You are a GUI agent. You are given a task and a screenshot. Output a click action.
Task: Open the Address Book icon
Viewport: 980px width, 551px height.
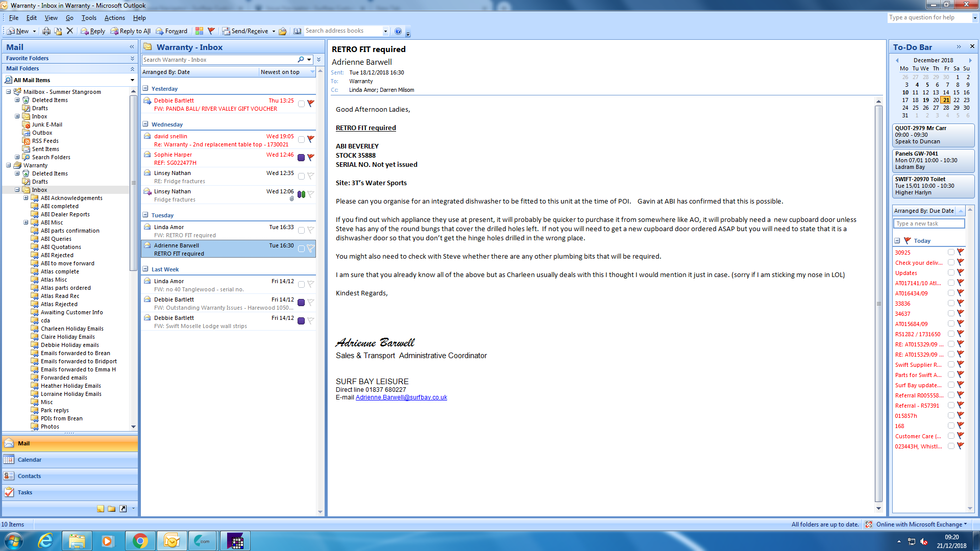[x=298, y=31]
